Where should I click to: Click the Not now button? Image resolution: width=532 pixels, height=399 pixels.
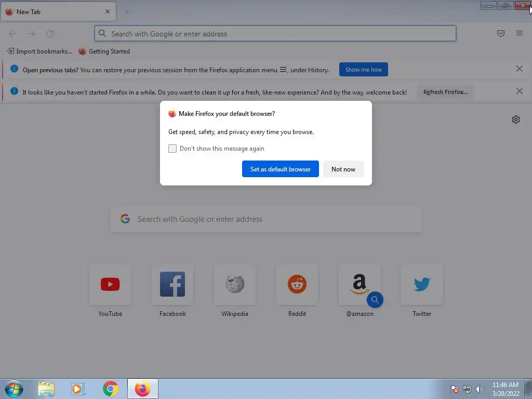point(343,169)
